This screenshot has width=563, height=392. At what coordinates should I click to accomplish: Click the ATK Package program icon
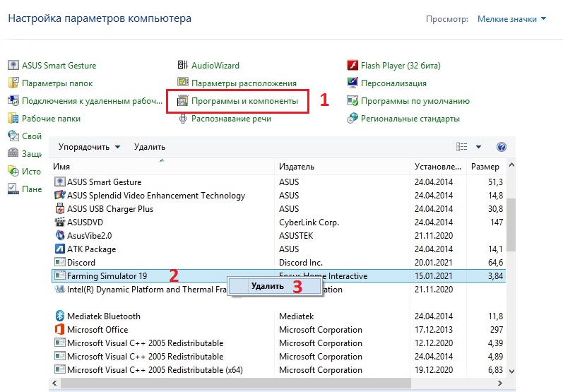59,249
